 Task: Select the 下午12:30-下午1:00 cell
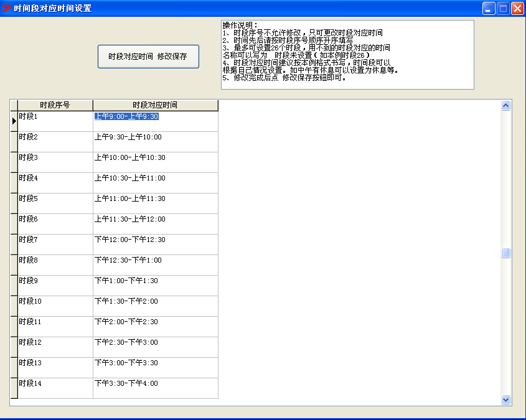(x=156, y=265)
